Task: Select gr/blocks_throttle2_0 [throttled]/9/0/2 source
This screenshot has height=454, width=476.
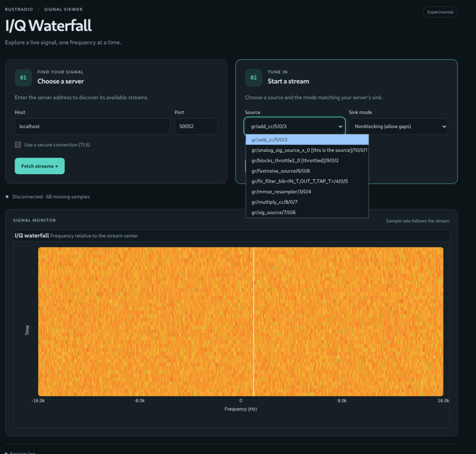Action: (x=307, y=160)
